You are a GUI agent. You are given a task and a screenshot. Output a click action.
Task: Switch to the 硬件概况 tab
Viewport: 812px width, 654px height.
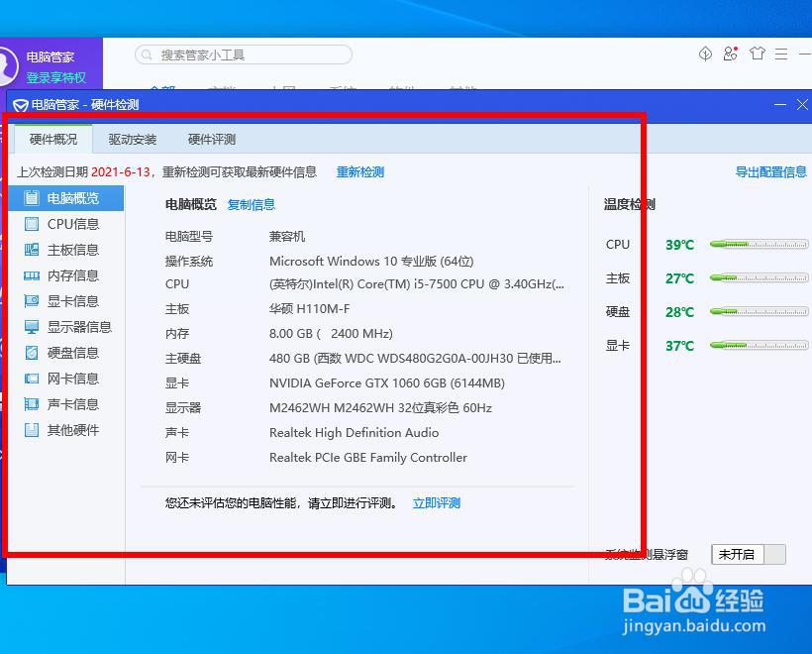[x=53, y=139]
